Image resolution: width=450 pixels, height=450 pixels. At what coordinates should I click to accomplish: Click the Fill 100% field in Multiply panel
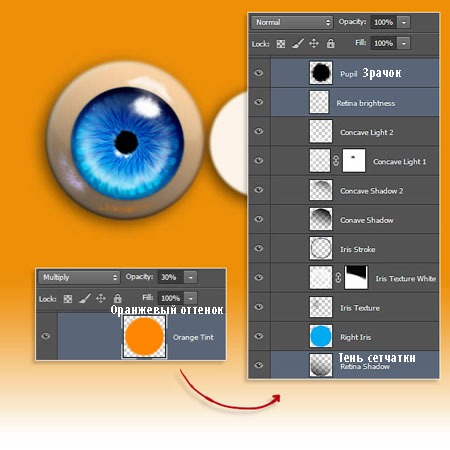[171, 298]
